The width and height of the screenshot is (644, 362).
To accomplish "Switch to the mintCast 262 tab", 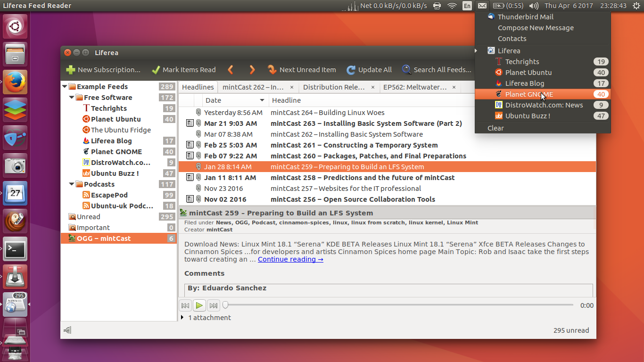I will click(253, 87).
